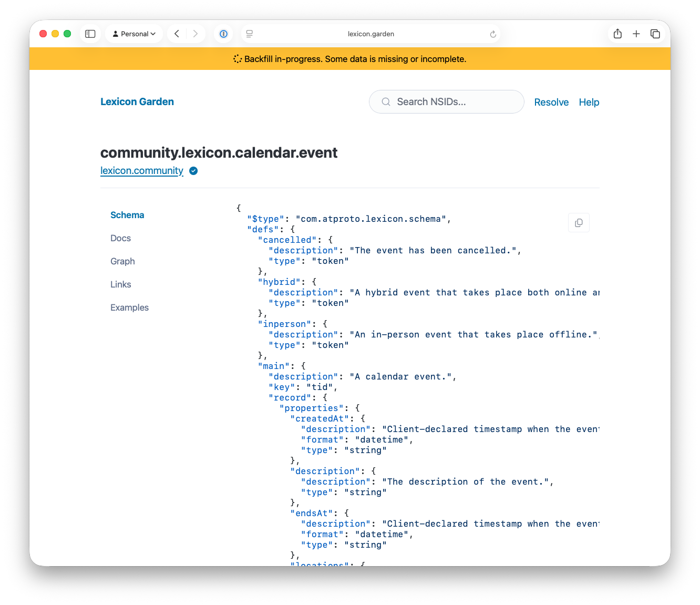Show tab overview icon

[655, 34]
